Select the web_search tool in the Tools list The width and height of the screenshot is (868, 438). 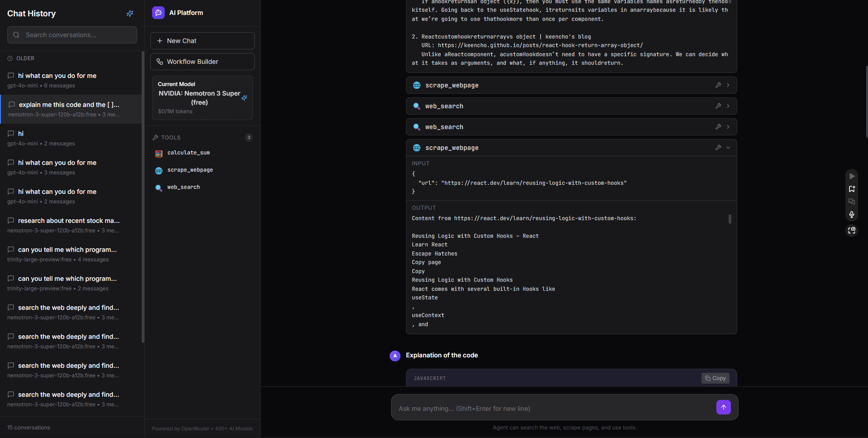(x=183, y=188)
